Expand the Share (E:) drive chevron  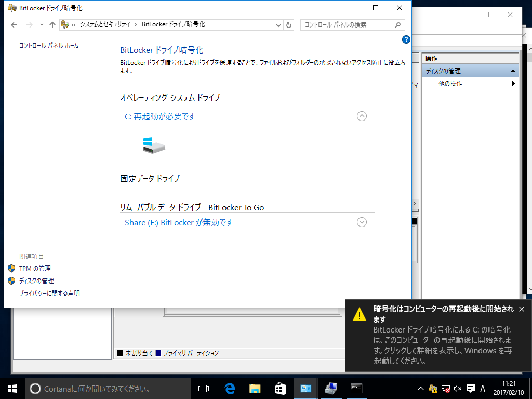click(x=362, y=222)
